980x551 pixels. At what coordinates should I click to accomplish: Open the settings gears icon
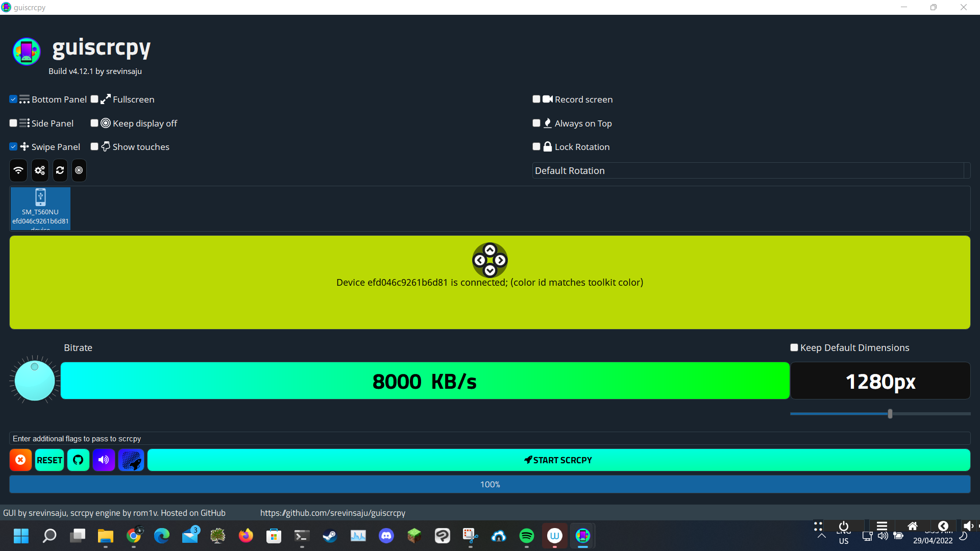tap(40, 170)
